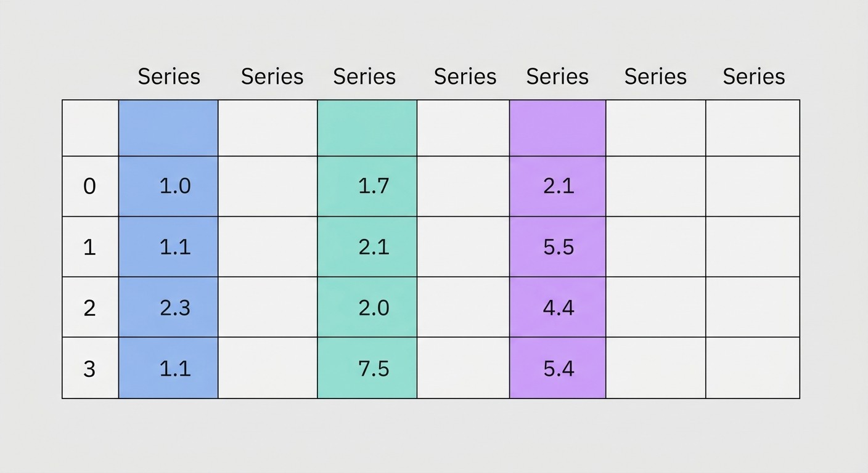The image size is (868, 473).
Task: Select row index label 3
Action: click(x=90, y=368)
